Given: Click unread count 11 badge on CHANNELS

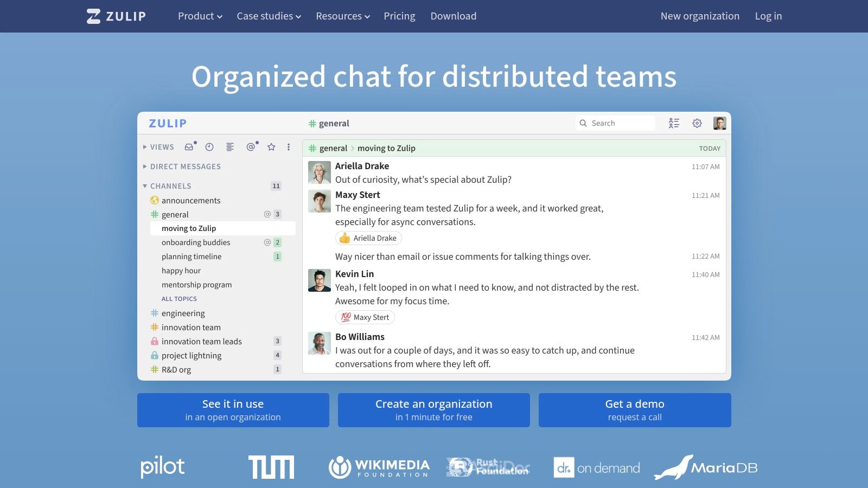Looking at the screenshot, I should (x=276, y=186).
